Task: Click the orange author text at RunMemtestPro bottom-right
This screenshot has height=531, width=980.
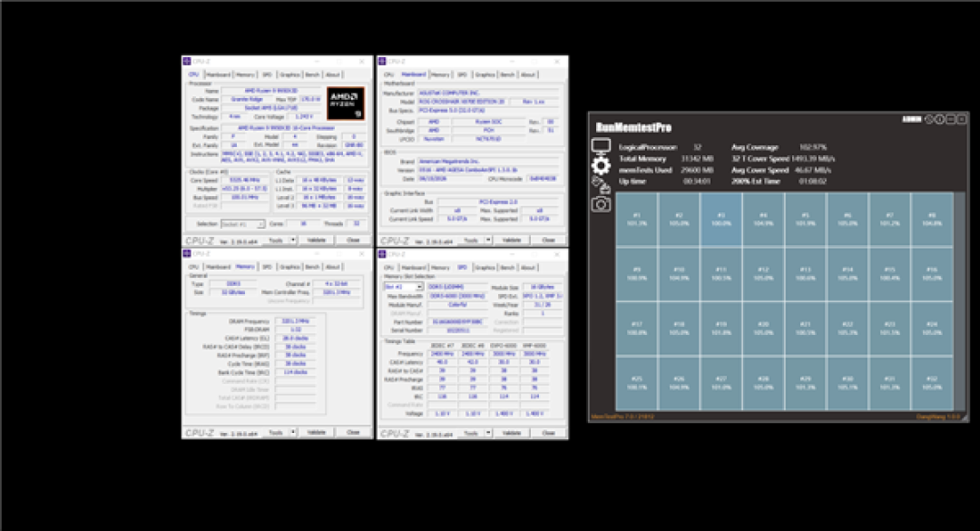Action: pyautogui.click(x=937, y=416)
